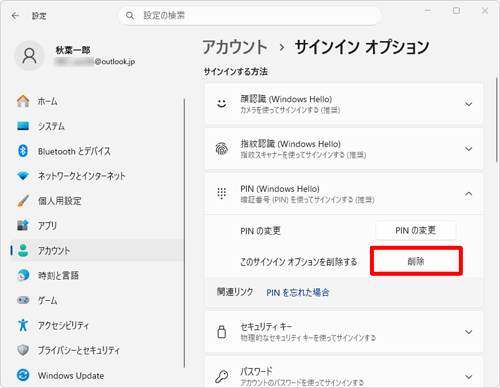Viewport: 500px width, 388px height.
Task: Click the 削除 button
Action: (416, 261)
